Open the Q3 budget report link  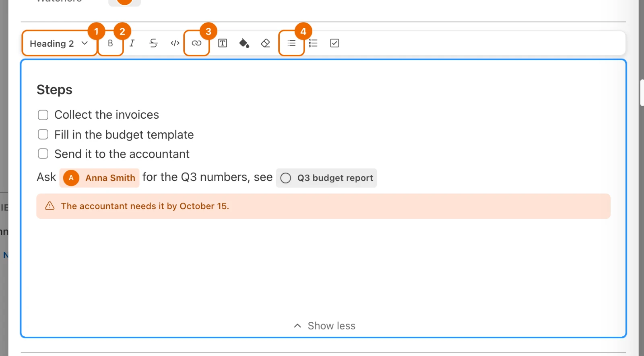coord(326,178)
